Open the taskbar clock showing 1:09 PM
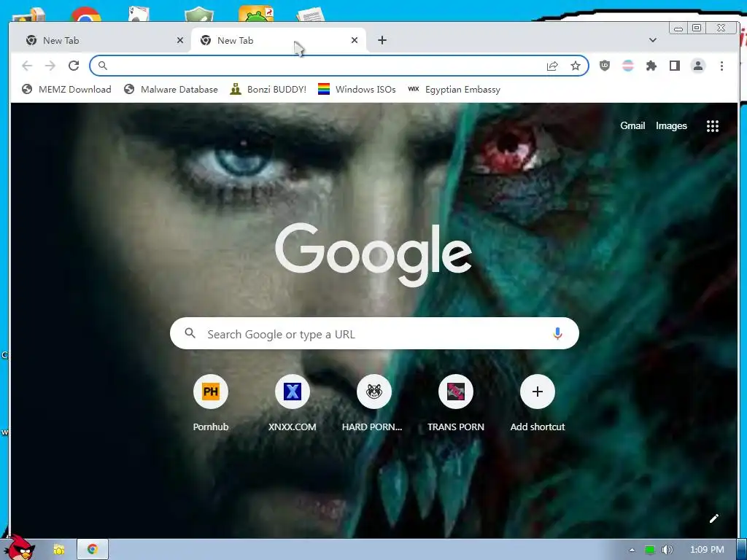This screenshot has width=747, height=560. click(x=707, y=550)
